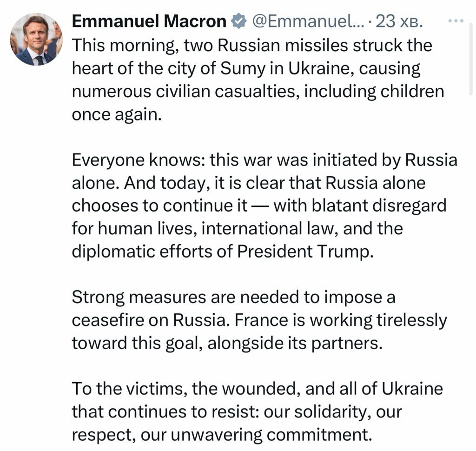Click the phrase "alongside its partners"
This screenshot has width=476, height=451.
(x=294, y=343)
